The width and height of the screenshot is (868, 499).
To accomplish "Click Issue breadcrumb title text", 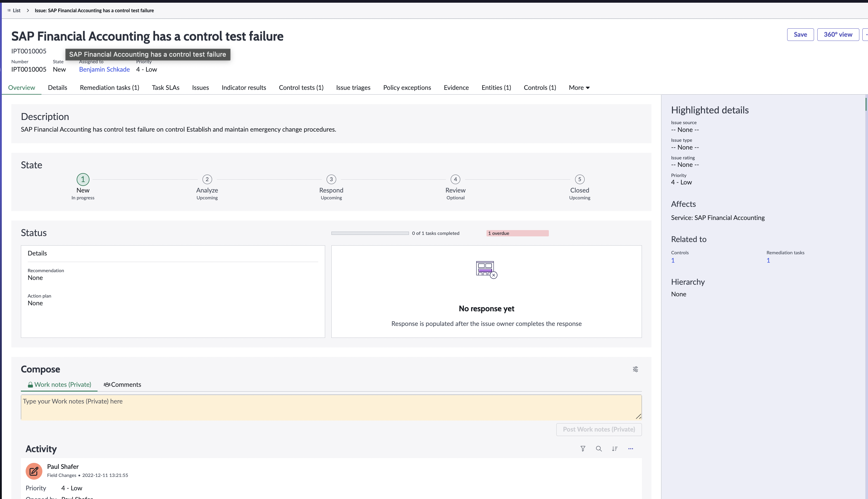I will tap(94, 10).
